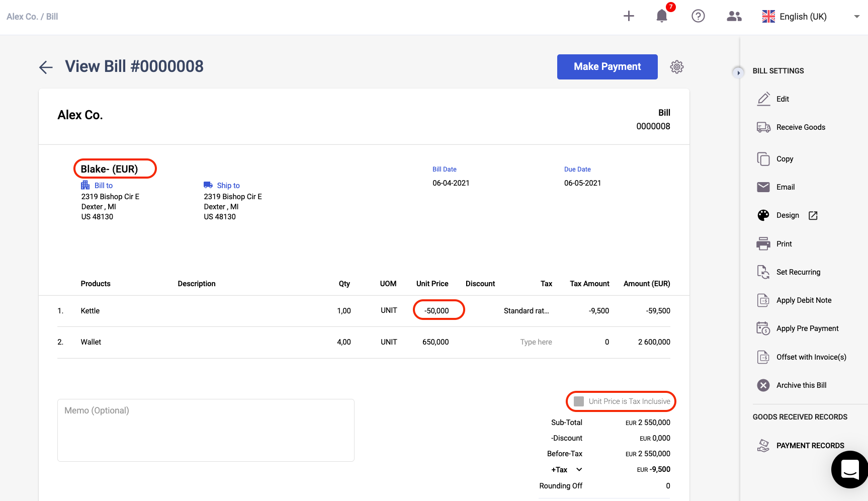Open PAYMENT RECORDS section
868x501 pixels.
point(810,446)
